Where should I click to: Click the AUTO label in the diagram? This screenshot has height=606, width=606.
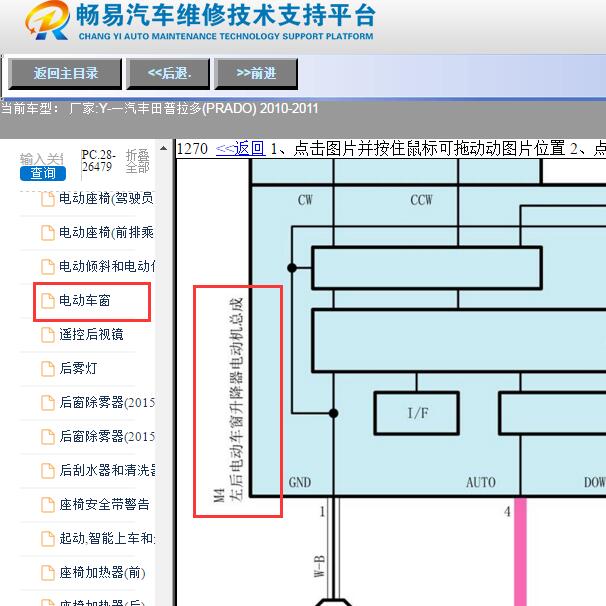(480, 482)
